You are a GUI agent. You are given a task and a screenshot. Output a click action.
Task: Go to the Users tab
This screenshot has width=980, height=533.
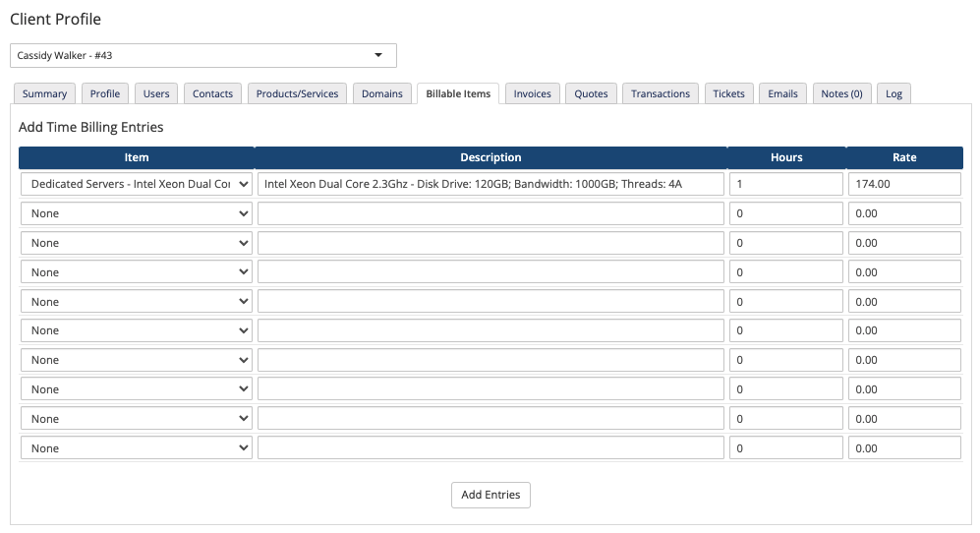156,93
